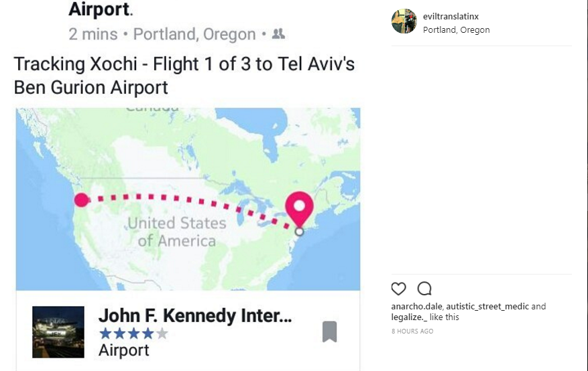This screenshot has height=371, width=588.
Task: Open the JFK airport thumbnail photo
Action: [58, 332]
